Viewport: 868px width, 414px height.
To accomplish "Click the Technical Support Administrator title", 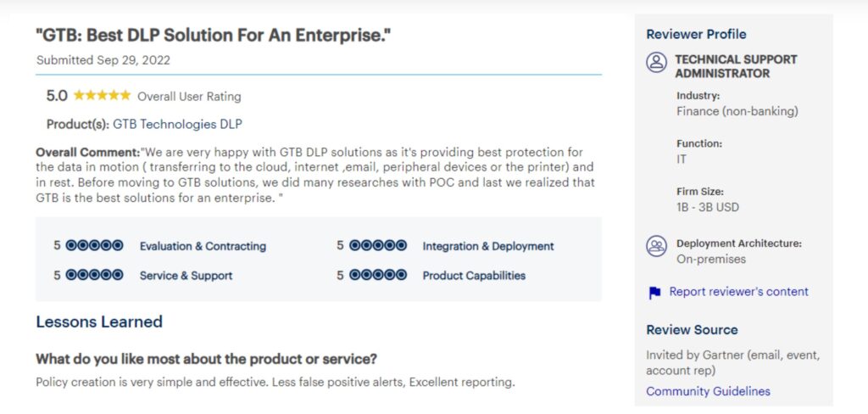I will pyautogui.click(x=736, y=66).
